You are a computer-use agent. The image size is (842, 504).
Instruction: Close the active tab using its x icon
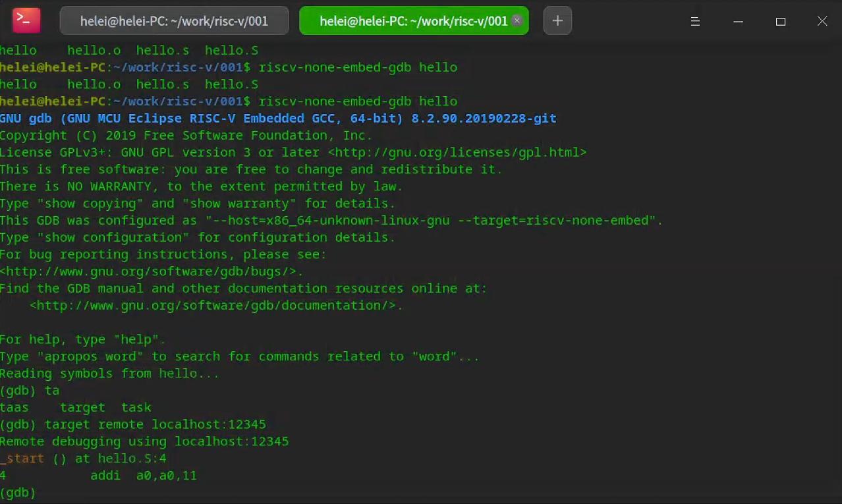coord(517,20)
